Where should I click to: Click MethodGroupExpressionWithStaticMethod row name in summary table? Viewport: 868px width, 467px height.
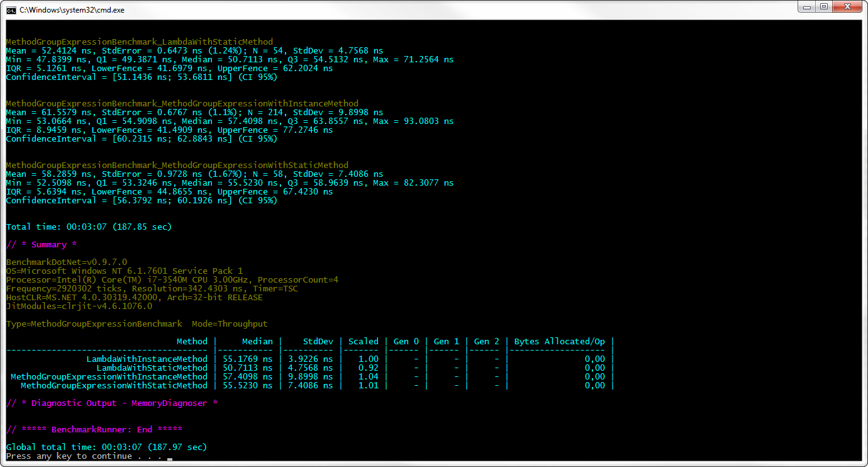114,385
